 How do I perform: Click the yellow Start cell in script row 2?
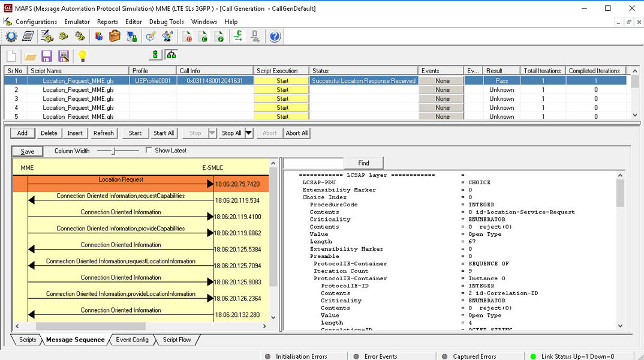[x=281, y=89]
